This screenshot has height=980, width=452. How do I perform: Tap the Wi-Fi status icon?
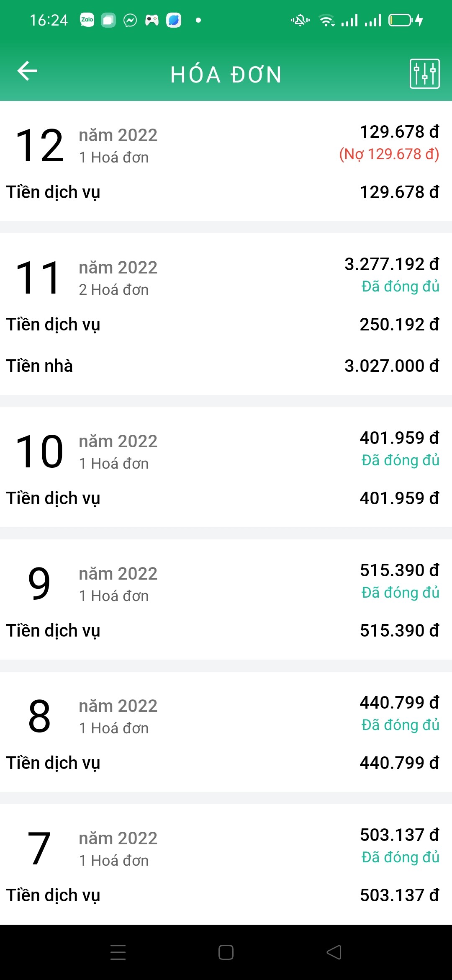pyautogui.click(x=326, y=20)
